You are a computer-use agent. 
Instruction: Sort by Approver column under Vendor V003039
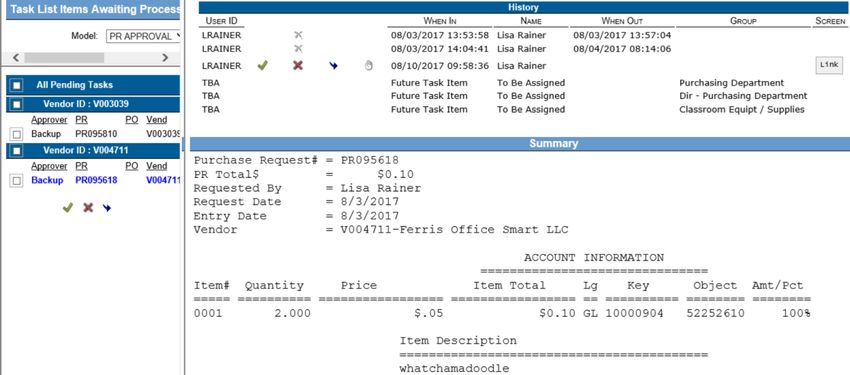[x=49, y=120]
